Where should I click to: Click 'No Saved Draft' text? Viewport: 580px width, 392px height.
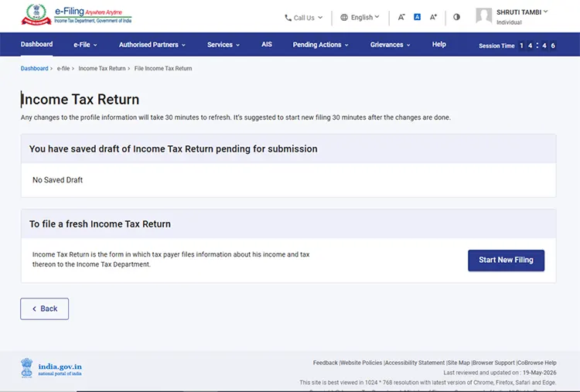[57, 180]
